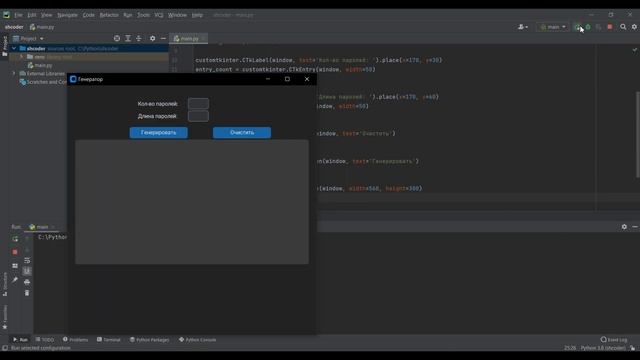Click the Project vertical tab on left edge
640x360 pixels.
tap(4, 46)
